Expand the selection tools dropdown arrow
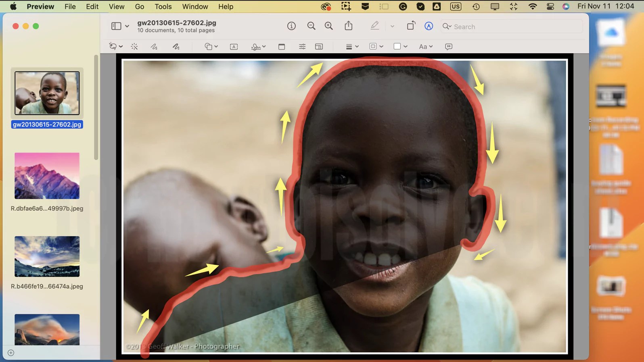This screenshot has width=644, height=362. point(121,47)
